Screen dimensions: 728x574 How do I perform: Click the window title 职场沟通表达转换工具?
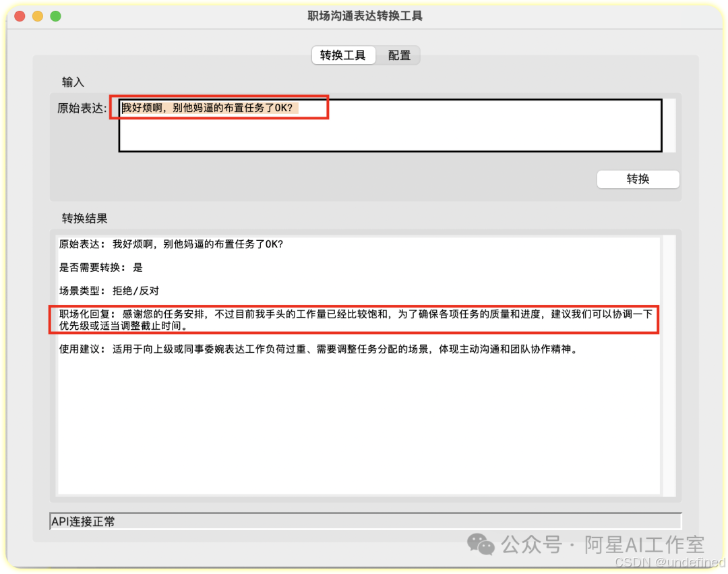pos(365,16)
